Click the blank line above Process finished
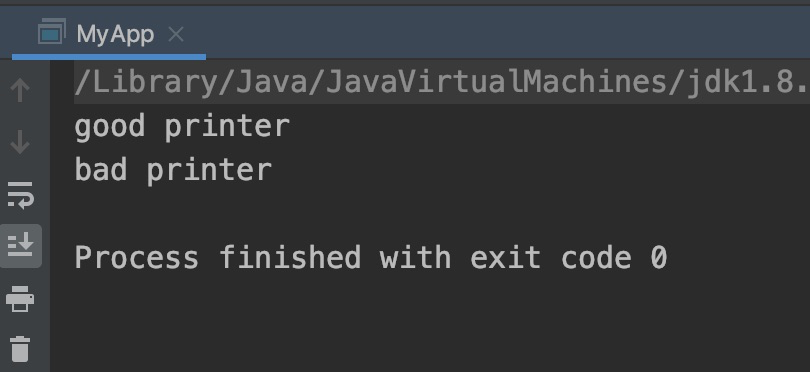Screen dimensions: 810x372 pyautogui.click(x=431, y=213)
